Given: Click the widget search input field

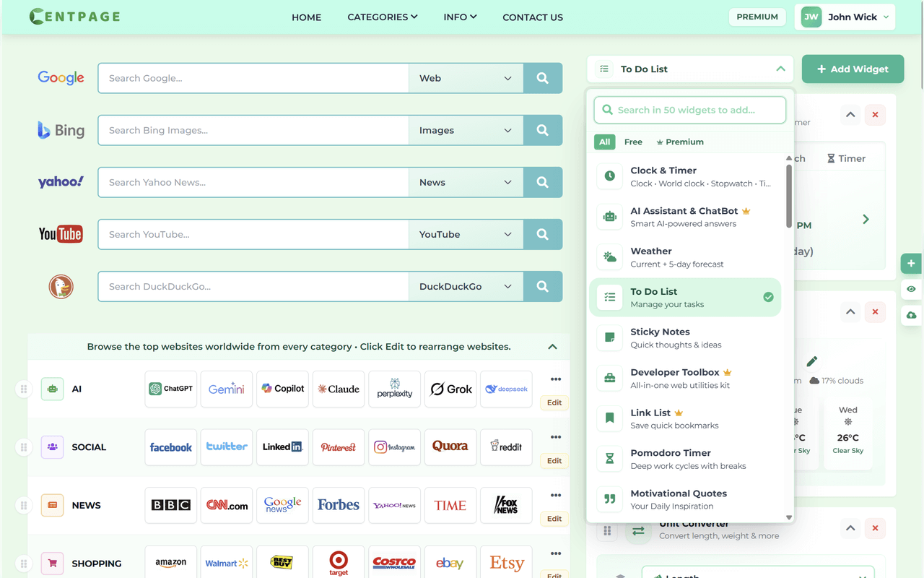Looking at the screenshot, I should coord(689,110).
